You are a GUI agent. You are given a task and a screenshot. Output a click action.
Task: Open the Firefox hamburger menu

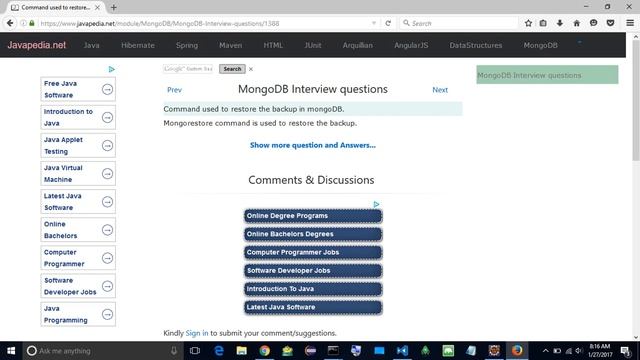point(630,23)
